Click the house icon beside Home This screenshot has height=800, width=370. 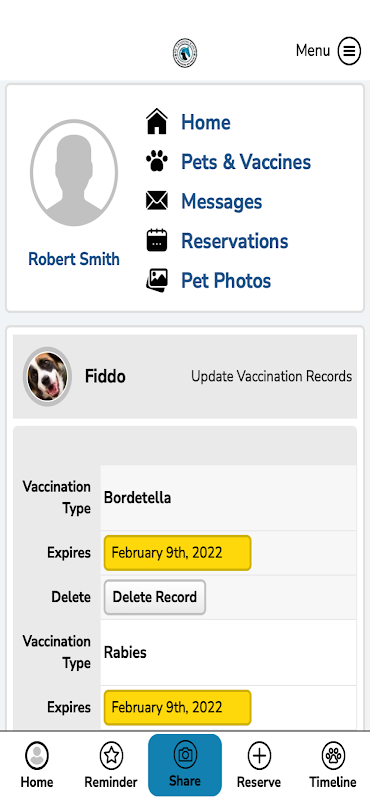pyautogui.click(x=157, y=122)
